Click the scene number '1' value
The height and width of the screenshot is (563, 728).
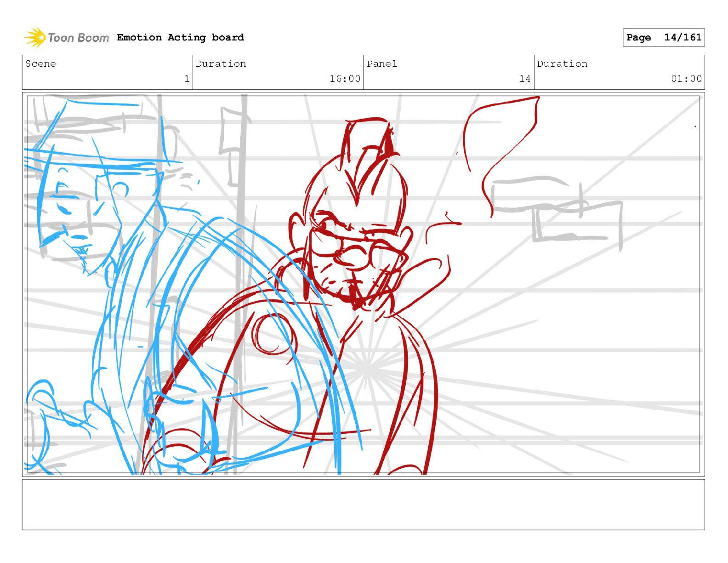[x=187, y=79]
